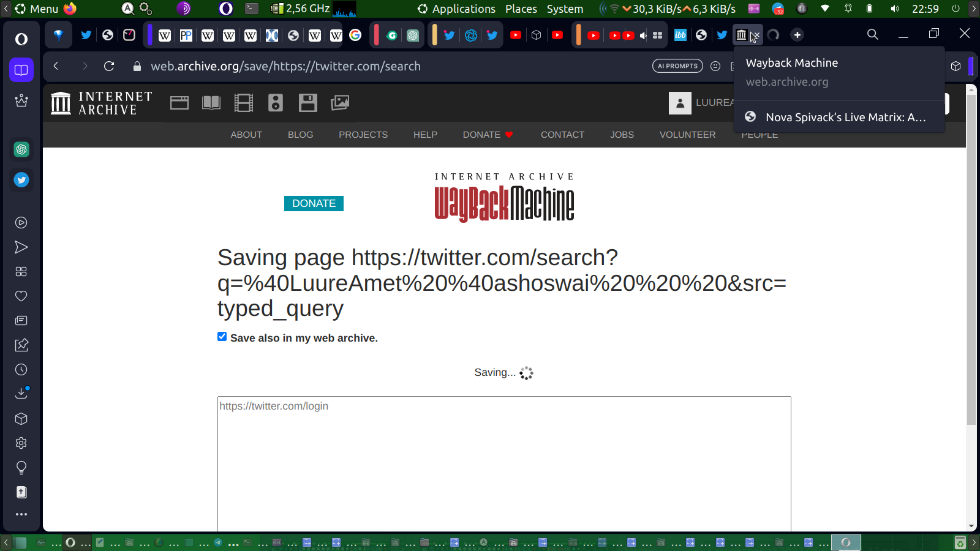Open the Bookmarks sidebar icon under the Opera logo
Image resolution: width=980 pixels, height=551 pixels.
click(21, 70)
